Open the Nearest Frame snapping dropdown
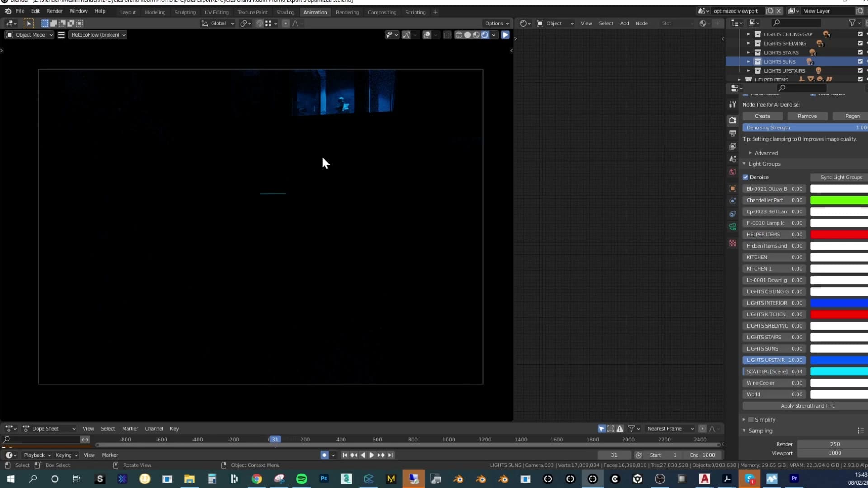The height and width of the screenshot is (488, 868). pos(670,429)
